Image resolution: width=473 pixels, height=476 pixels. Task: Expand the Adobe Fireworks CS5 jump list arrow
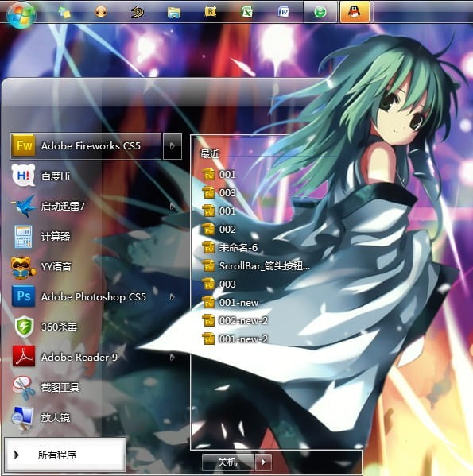(173, 146)
